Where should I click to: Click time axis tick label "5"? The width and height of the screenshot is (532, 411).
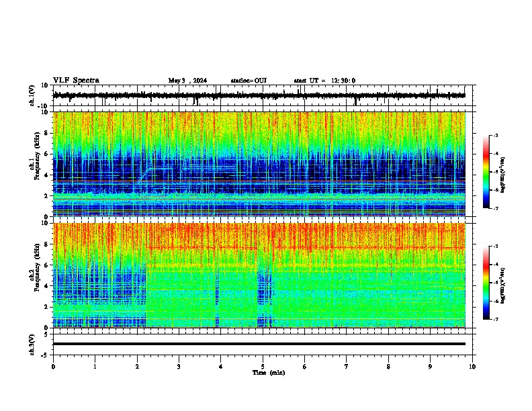pos(263,367)
